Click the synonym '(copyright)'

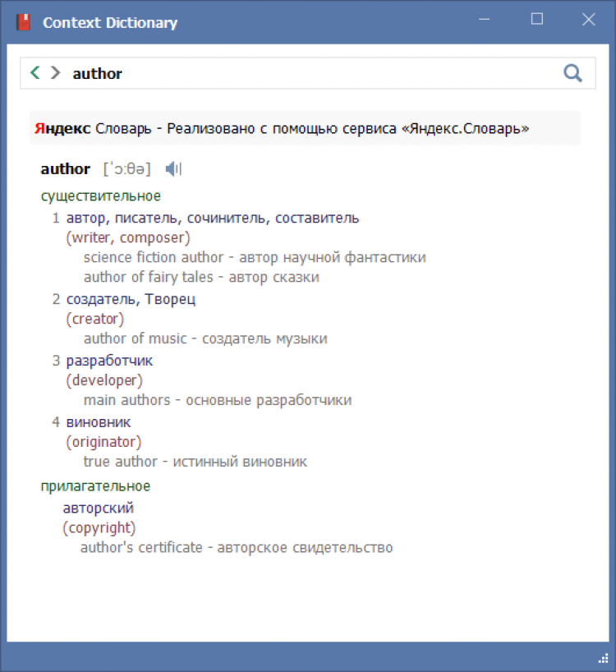99,527
